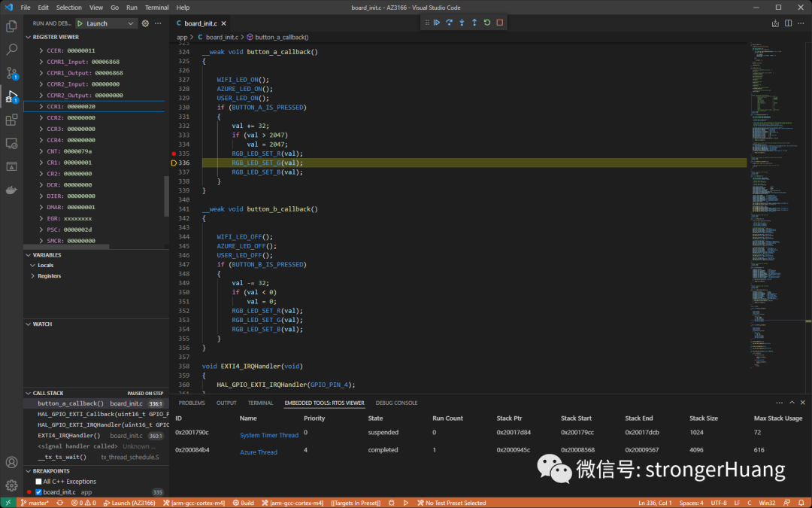Image resolution: width=812 pixels, height=508 pixels.
Task: Stop debugging with the red square
Action: [500, 23]
